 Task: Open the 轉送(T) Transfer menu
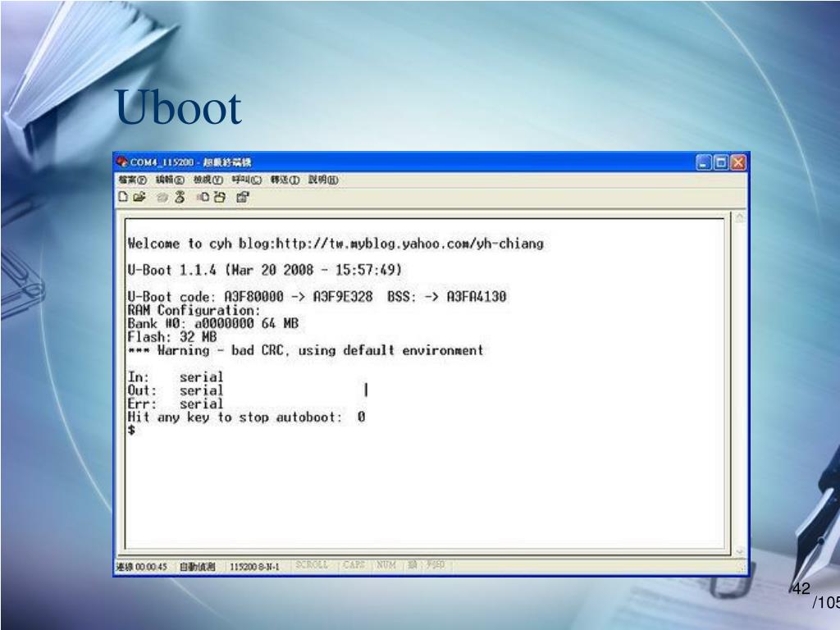pos(285,180)
